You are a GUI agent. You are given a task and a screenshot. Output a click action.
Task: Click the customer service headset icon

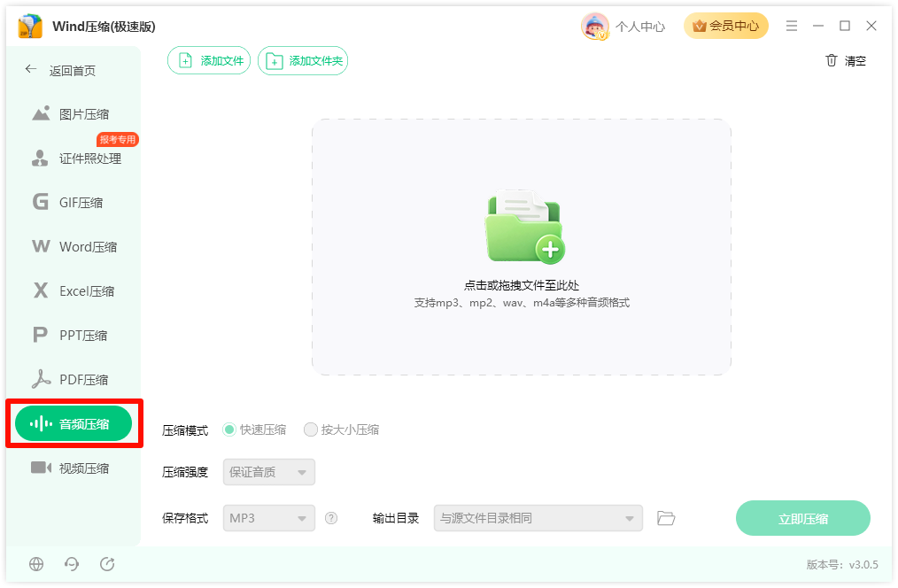click(x=72, y=564)
